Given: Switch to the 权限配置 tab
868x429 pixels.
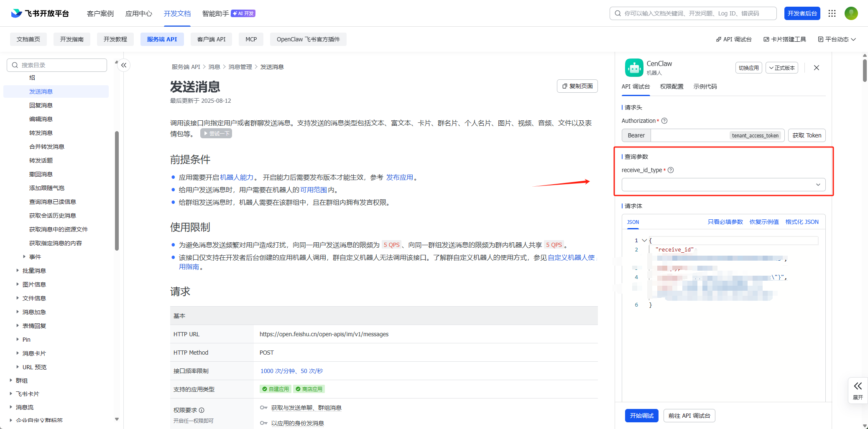Looking at the screenshot, I should 671,86.
